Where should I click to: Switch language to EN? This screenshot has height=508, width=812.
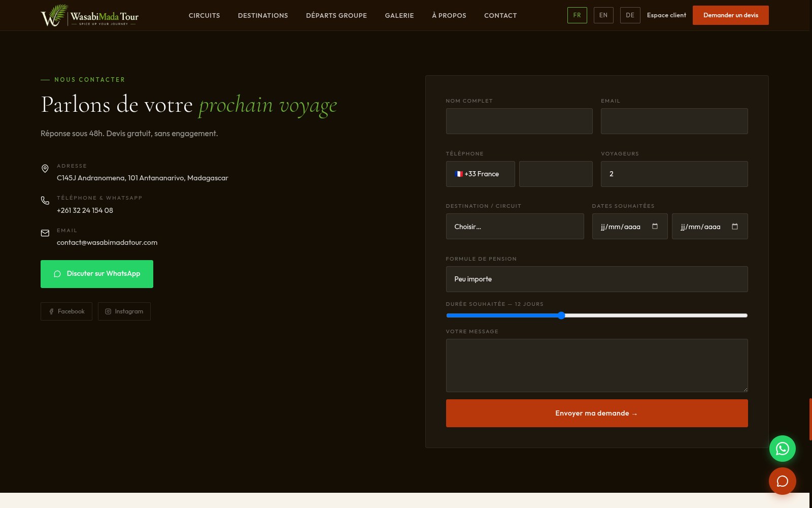(x=603, y=15)
